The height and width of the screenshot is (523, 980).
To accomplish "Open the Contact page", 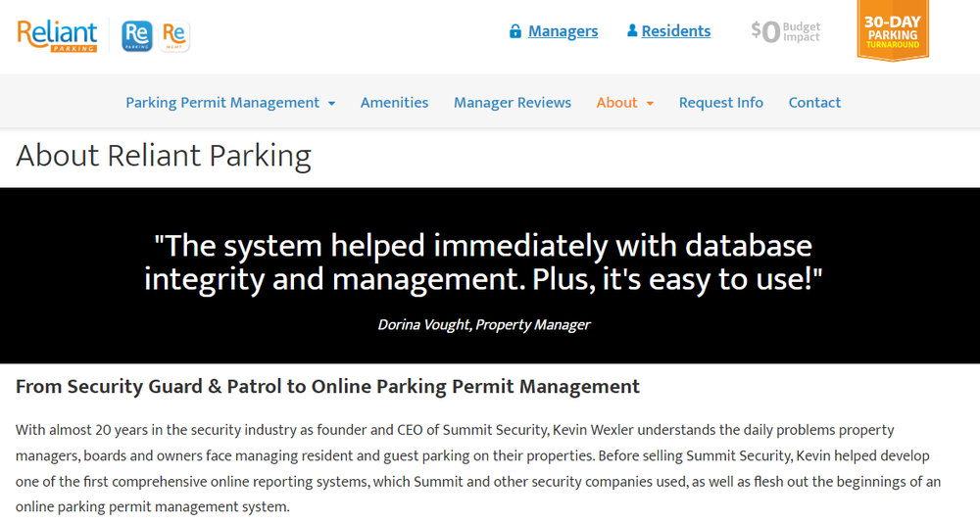I will (814, 103).
